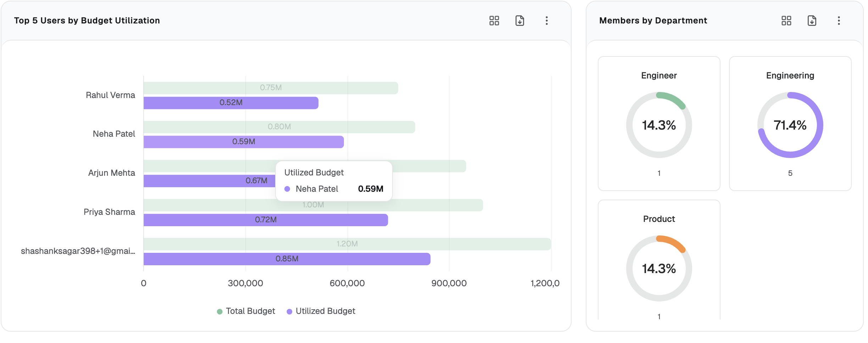
Task: Click the member count 5 under Engineering
Action: [790, 173]
